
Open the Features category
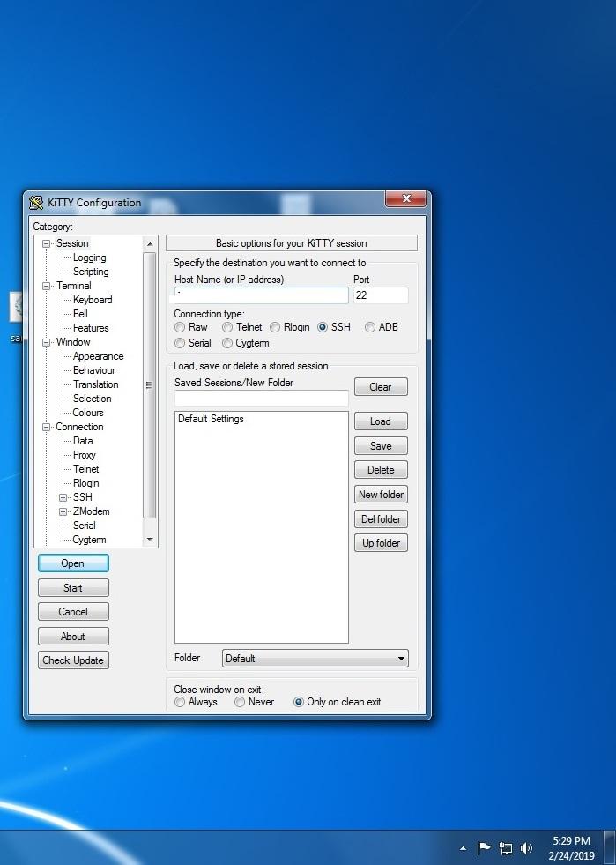[91, 328]
